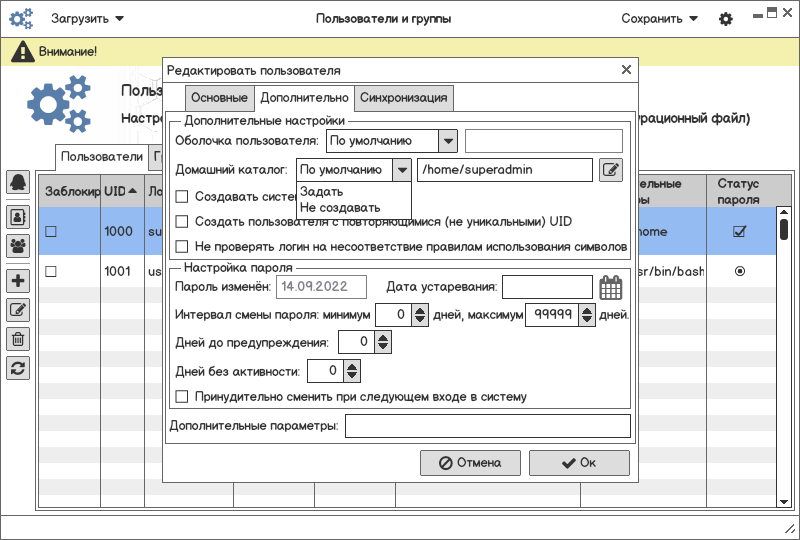The height and width of the screenshot is (540, 800).
Task: Click the bell notifications icon in sidebar
Action: click(x=18, y=181)
